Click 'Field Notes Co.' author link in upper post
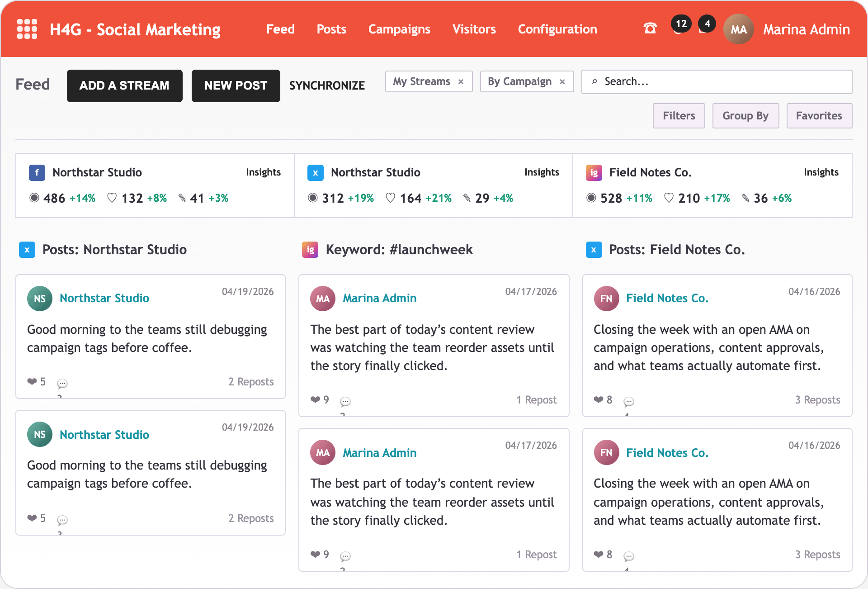 pyautogui.click(x=667, y=299)
